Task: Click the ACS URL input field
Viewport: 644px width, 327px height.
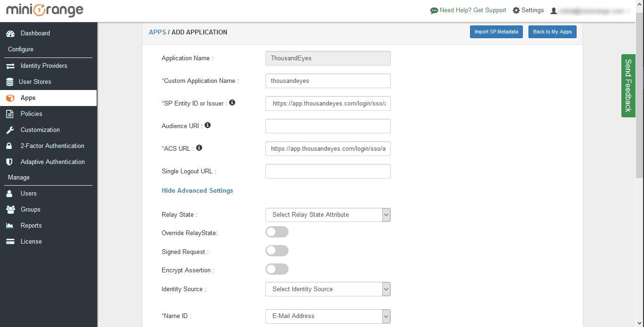Action: [328, 149]
